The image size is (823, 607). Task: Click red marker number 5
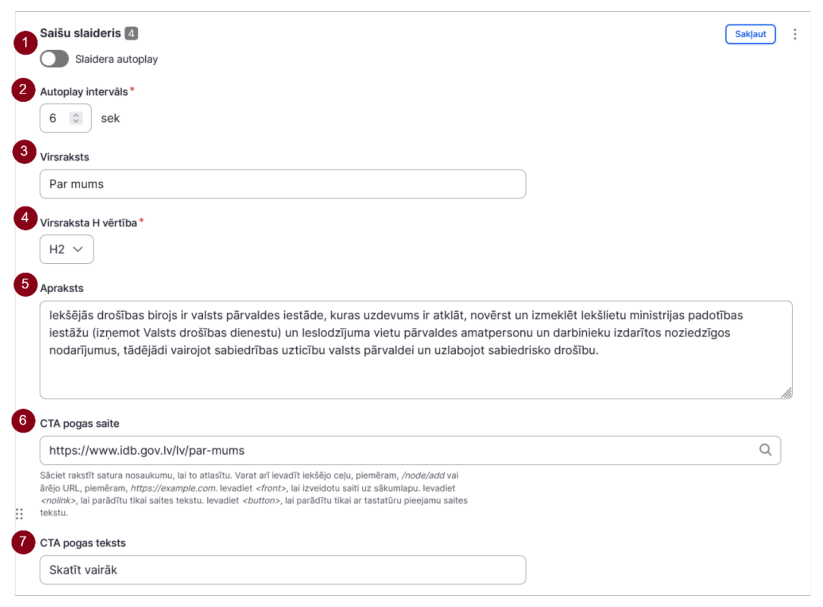point(25,285)
